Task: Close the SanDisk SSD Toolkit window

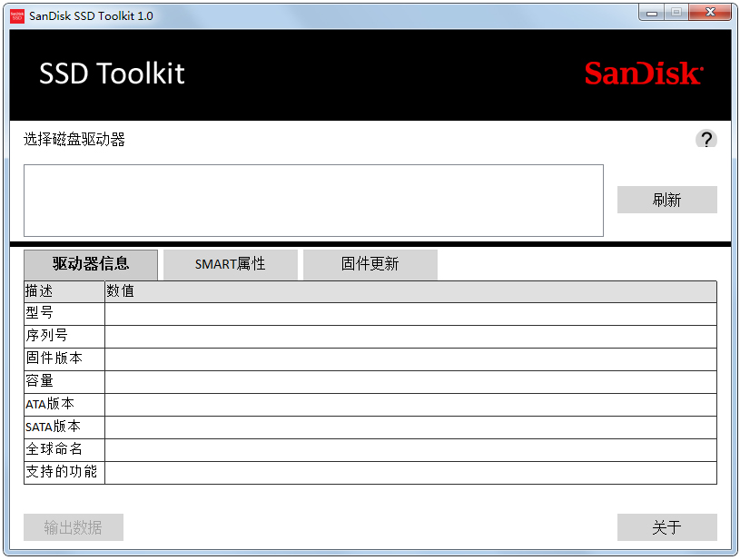Action: click(710, 13)
